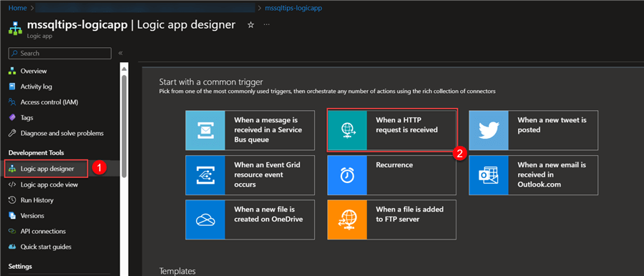Click the Event Grid tile icon
This screenshot has width=644, height=276.
click(205, 175)
